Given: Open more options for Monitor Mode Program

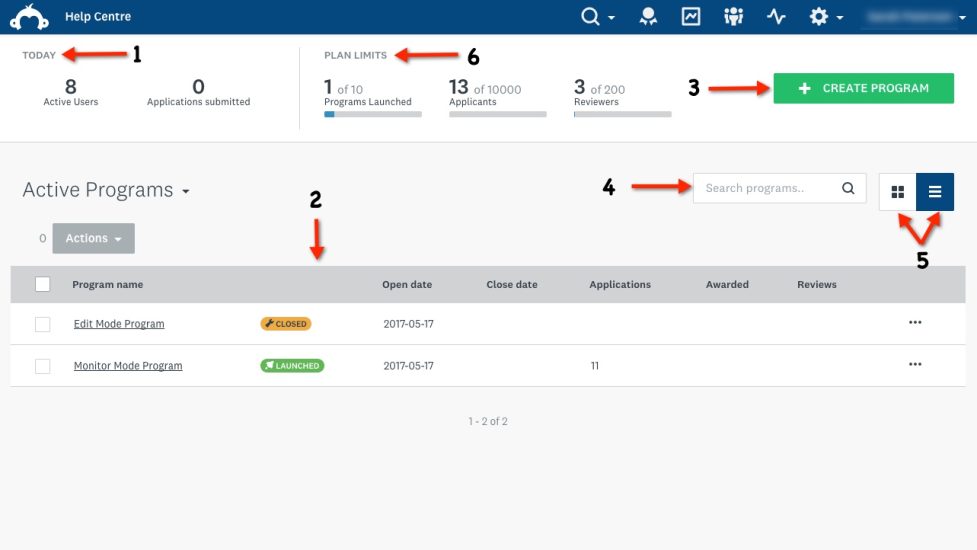Looking at the screenshot, I should pos(914,365).
